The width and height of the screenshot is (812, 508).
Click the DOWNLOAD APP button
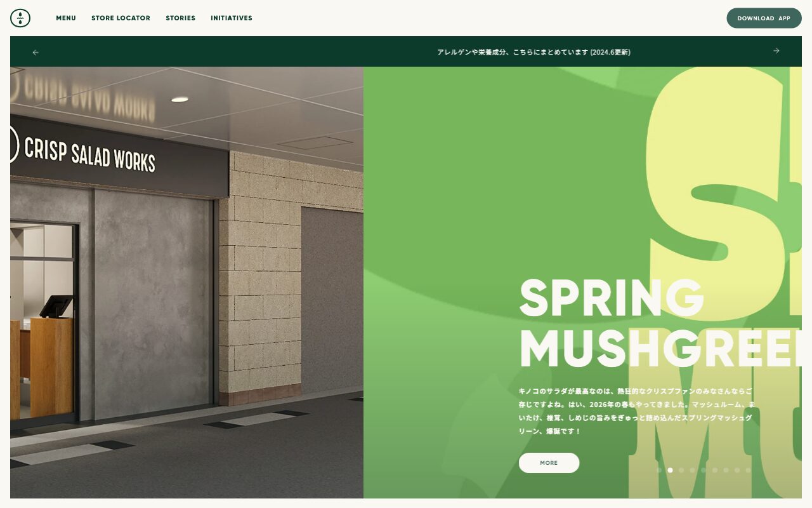tap(764, 18)
